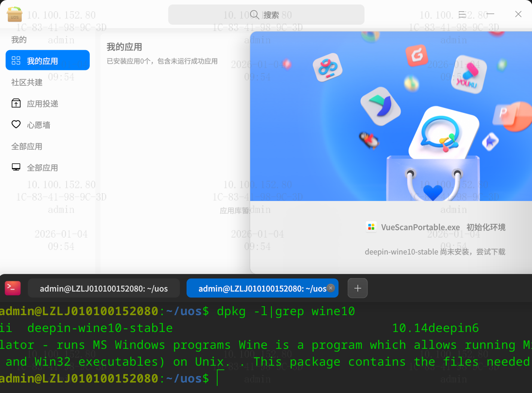The width and height of the screenshot is (532, 393).
Task: Click the 我的 section label in sidebar
Action: click(x=19, y=40)
